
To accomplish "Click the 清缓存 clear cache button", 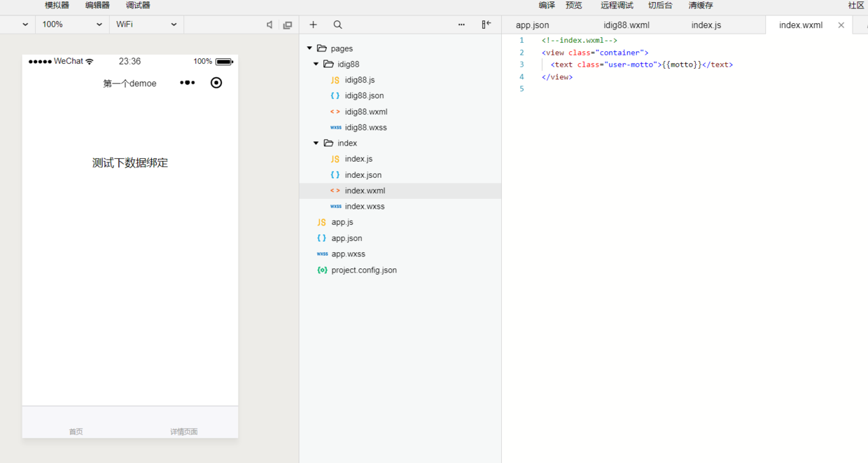I will [701, 6].
